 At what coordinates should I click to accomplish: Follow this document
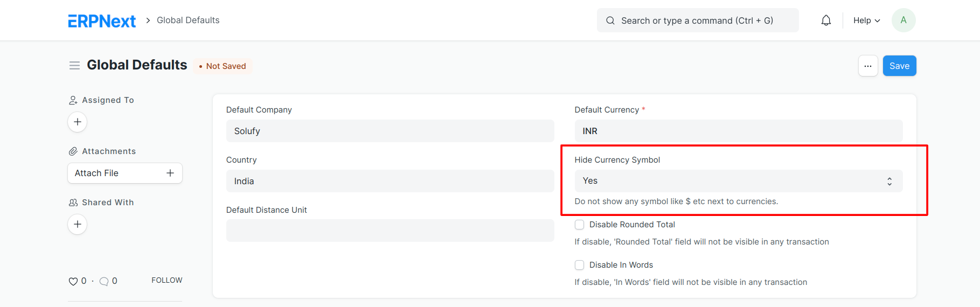(x=167, y=280)
